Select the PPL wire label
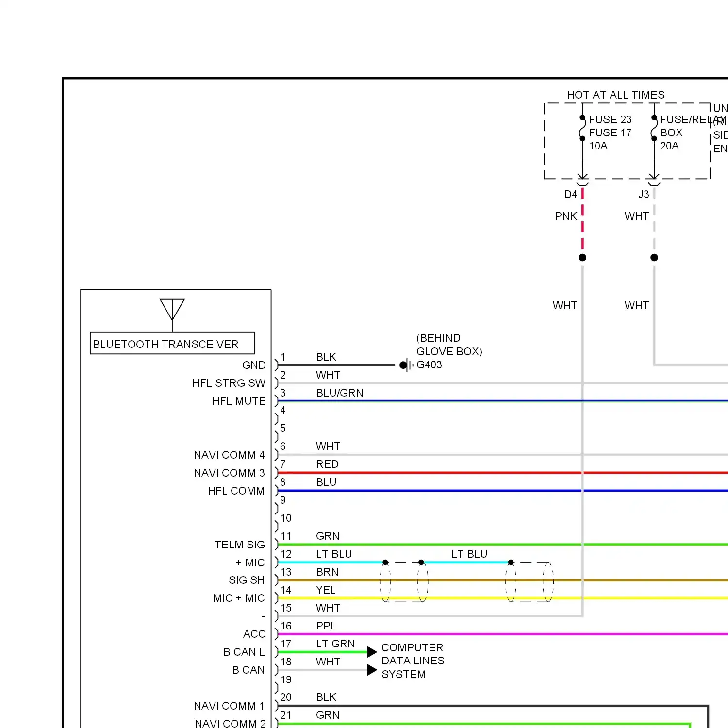The image size is (728, 728). tap(326, 626)
